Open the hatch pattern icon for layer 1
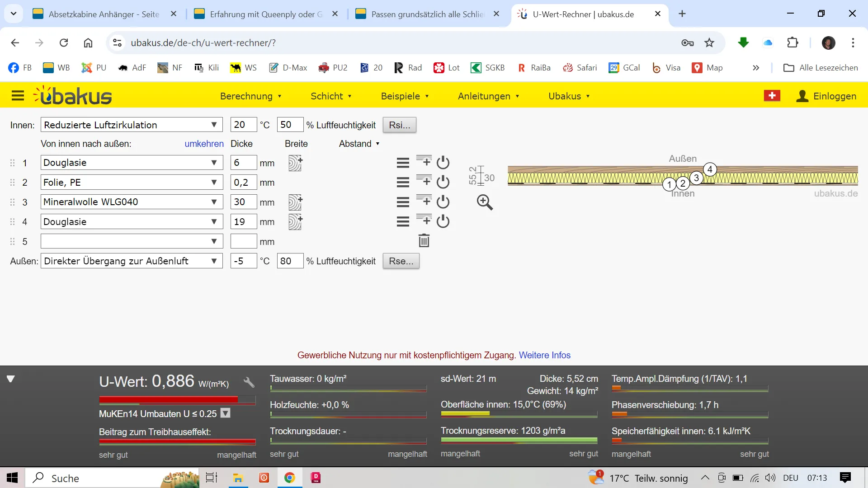 coord(295,163)
